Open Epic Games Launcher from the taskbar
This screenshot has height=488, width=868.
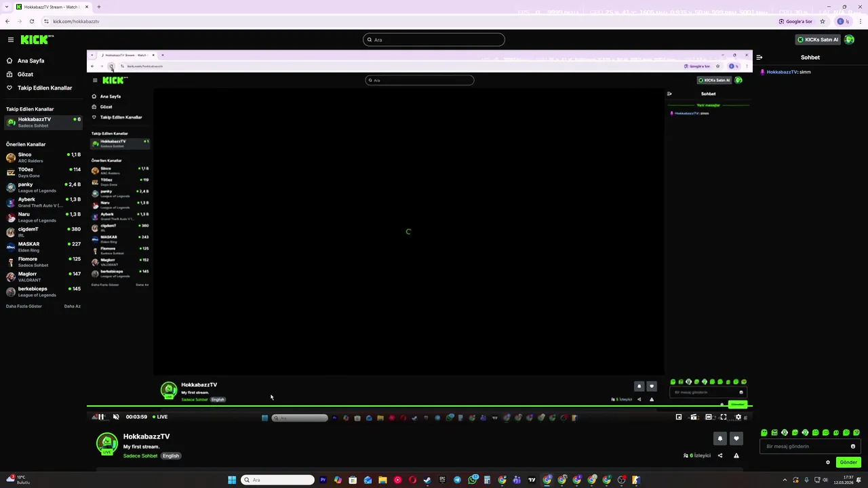click(442, 480)
